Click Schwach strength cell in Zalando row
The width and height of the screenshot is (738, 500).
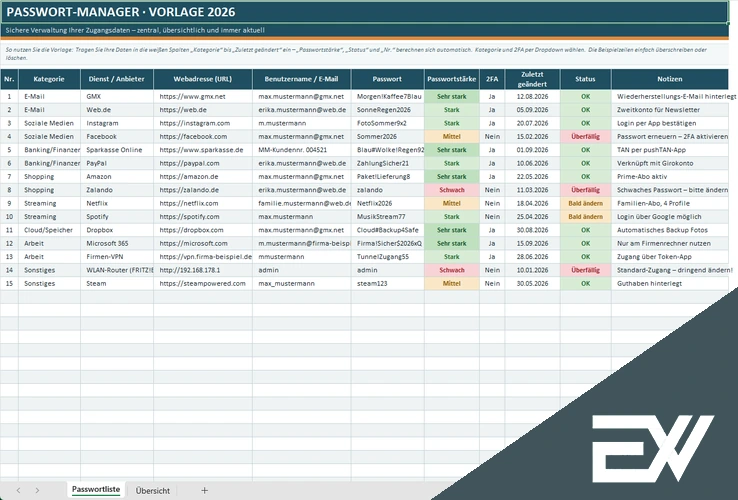point(452,190)
